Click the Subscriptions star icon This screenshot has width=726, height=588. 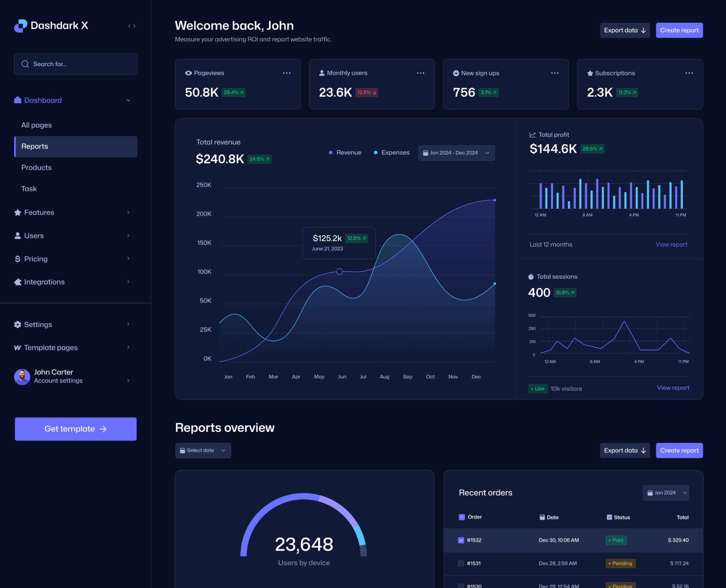(590, 73)
